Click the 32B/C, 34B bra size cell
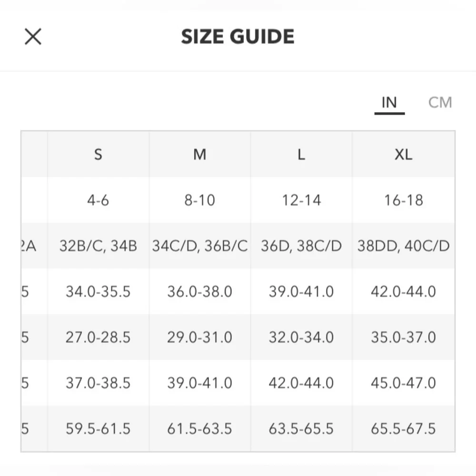The height and width of the screenshot is (476, 476). tap(98, 246)
